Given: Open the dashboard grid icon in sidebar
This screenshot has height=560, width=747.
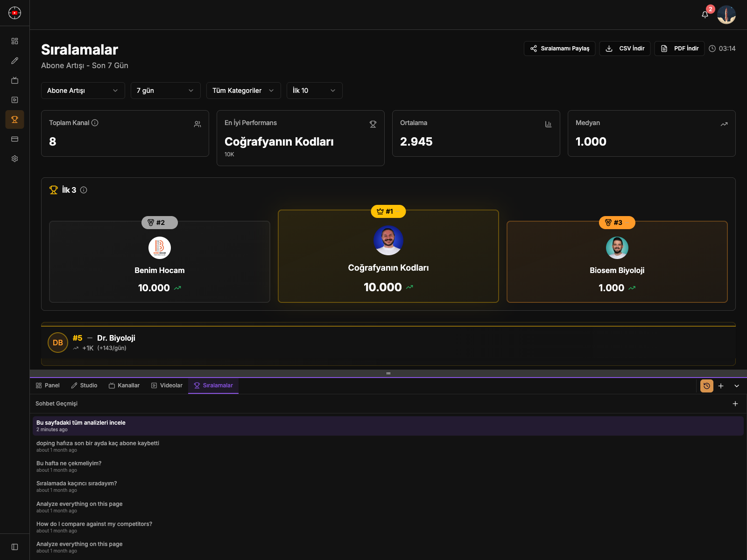Looking at the screenshot, I should pyautogui.click(x=14, y=41).
